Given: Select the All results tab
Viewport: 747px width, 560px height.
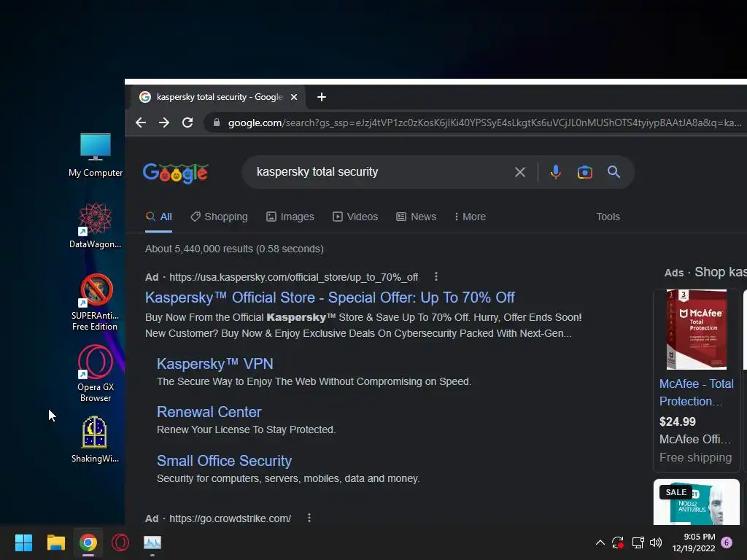Looking at the screenshot, I should click(x=158, y=217).
